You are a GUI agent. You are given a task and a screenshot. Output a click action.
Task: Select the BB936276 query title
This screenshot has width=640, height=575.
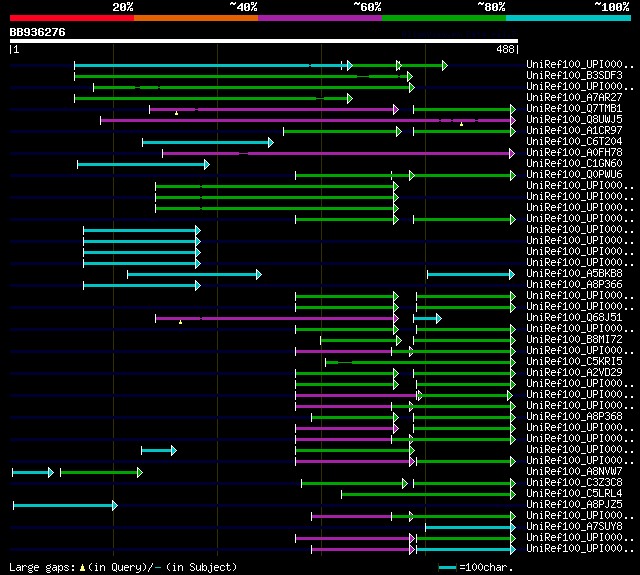(37, 32)
